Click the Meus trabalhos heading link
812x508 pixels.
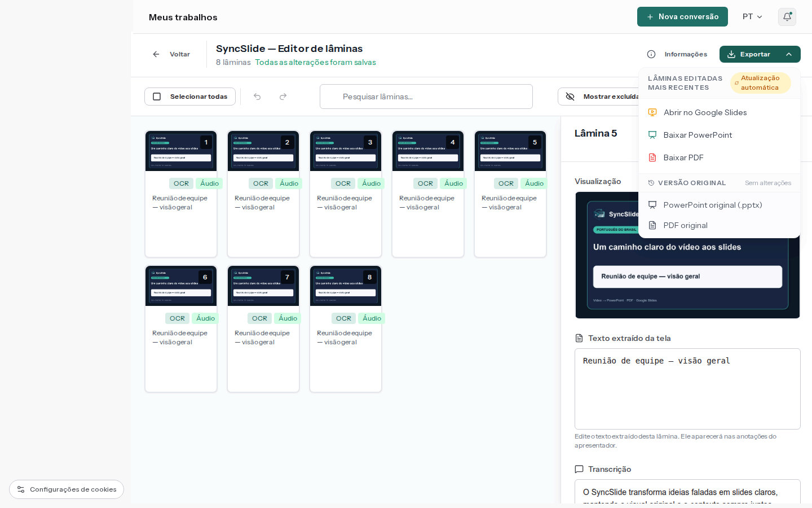[183, 17]
